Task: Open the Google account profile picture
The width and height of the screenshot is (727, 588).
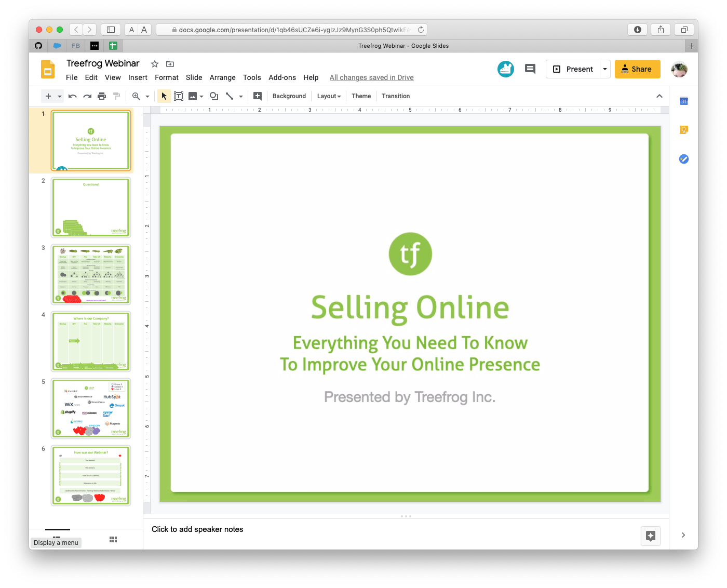Action: (679, 69)
